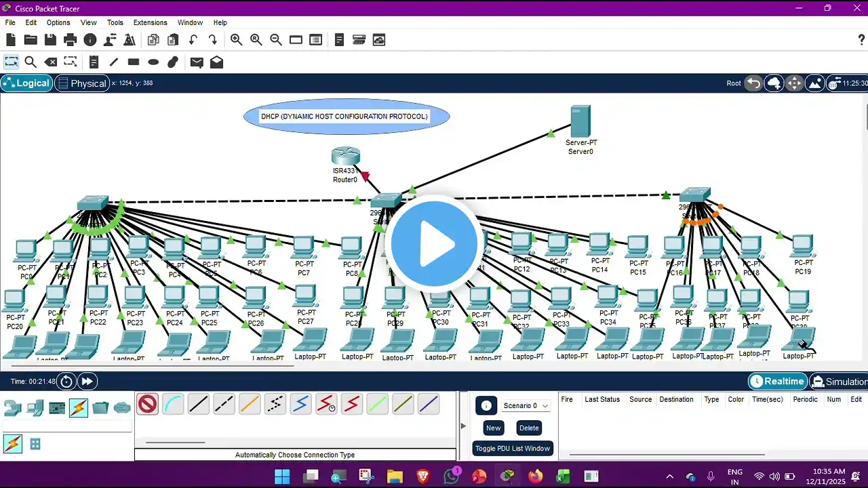Copy selection with the Copy icon
Image resolution: width=868 pixels, height=488 pixels.
coord(153,40)
